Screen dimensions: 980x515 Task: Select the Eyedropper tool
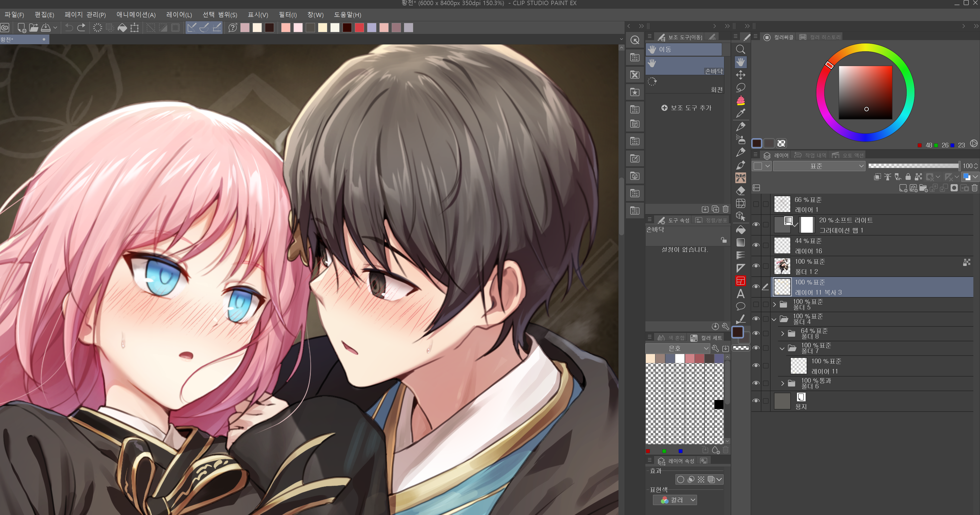click(740, 113)
